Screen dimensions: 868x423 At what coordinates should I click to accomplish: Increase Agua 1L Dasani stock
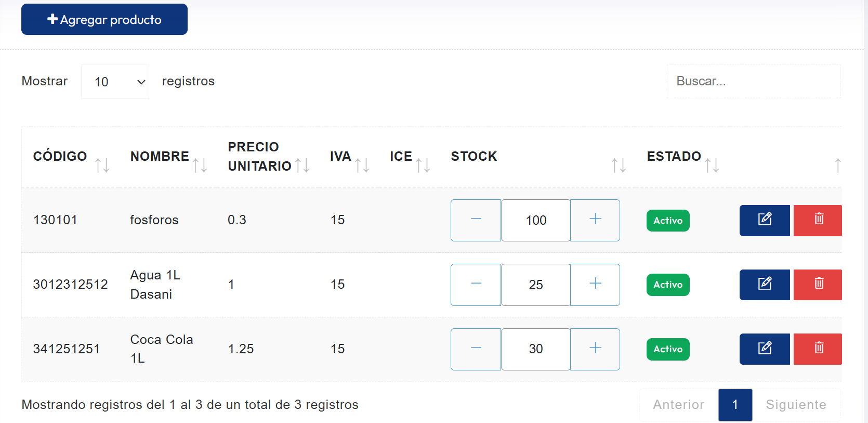595,285
